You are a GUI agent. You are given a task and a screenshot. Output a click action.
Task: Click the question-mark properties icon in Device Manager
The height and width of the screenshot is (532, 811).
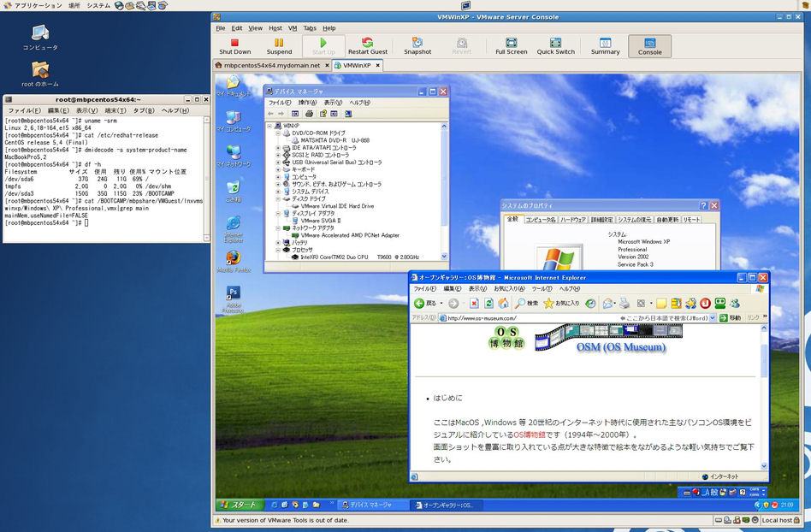pyautogui.click(x=323, y=114)
